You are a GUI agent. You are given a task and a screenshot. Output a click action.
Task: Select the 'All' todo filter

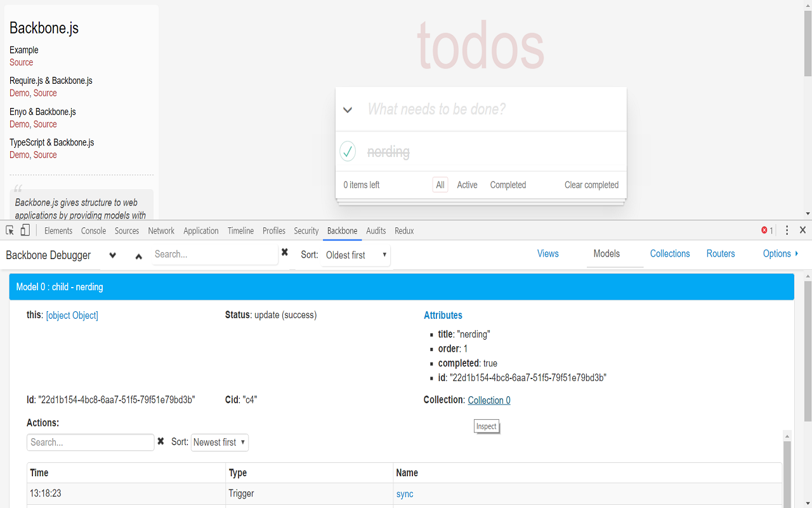click(x=440, y=185)
